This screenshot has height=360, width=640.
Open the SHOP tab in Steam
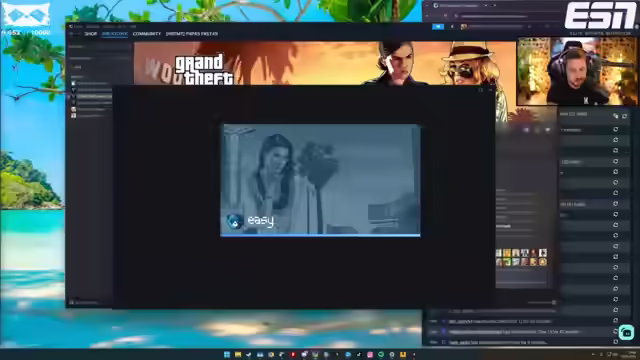click(x=91, y=34)
